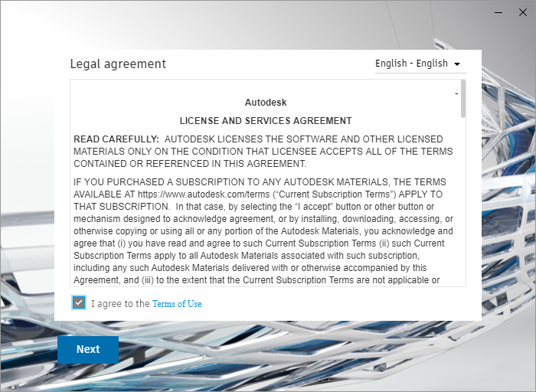The image size is (536, 392).
Task: Click the LICENSE AND SERVICES AGREEMENT title
Action: (266, 121)
